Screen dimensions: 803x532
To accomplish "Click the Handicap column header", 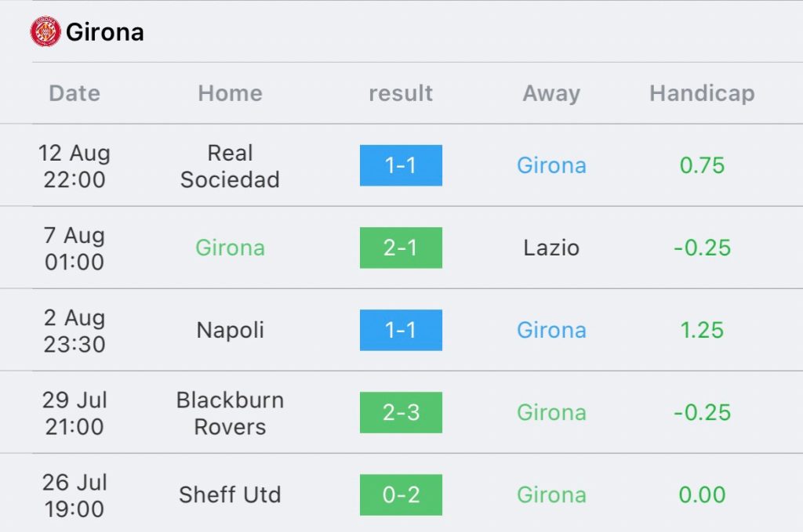I will coord(702,93).
